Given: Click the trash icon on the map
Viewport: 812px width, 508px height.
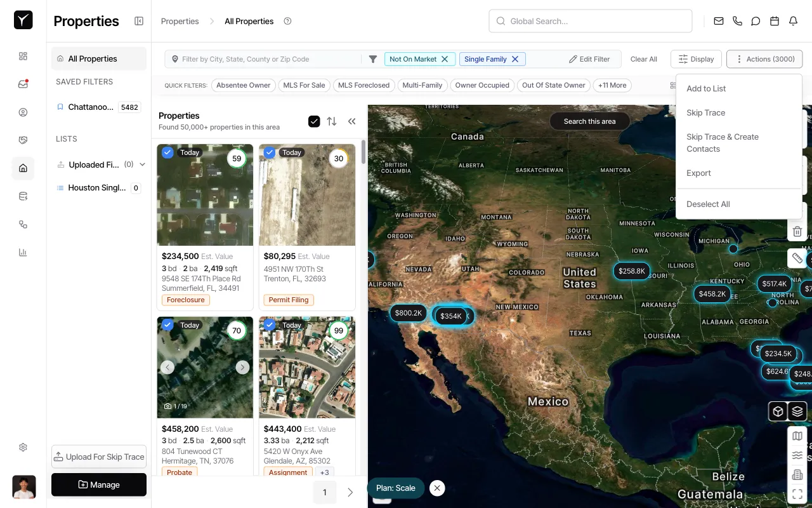Looking at the screenshot, I should [797, 232].
